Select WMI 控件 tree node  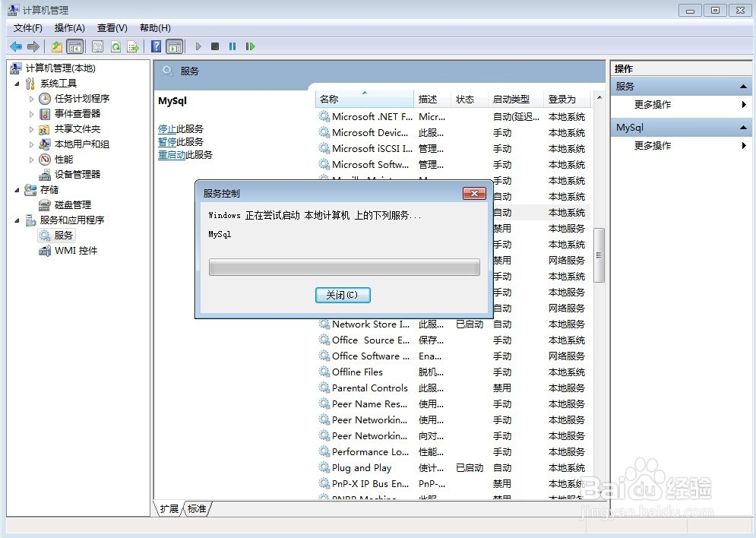click(76, 251)
